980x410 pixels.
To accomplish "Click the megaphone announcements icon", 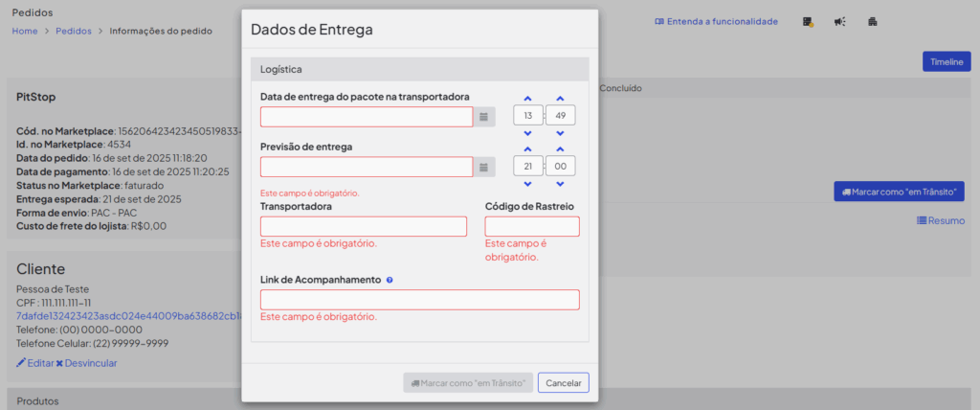I will pyautogui.click(x=839, y=22).
